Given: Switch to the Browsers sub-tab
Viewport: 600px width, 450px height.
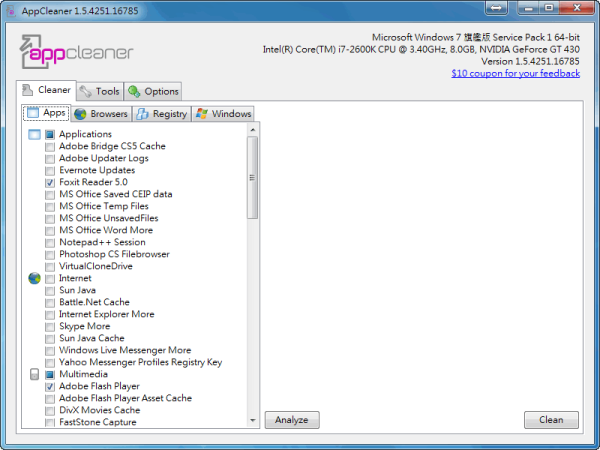Looking at the screenshot, I should pos(101,114).
